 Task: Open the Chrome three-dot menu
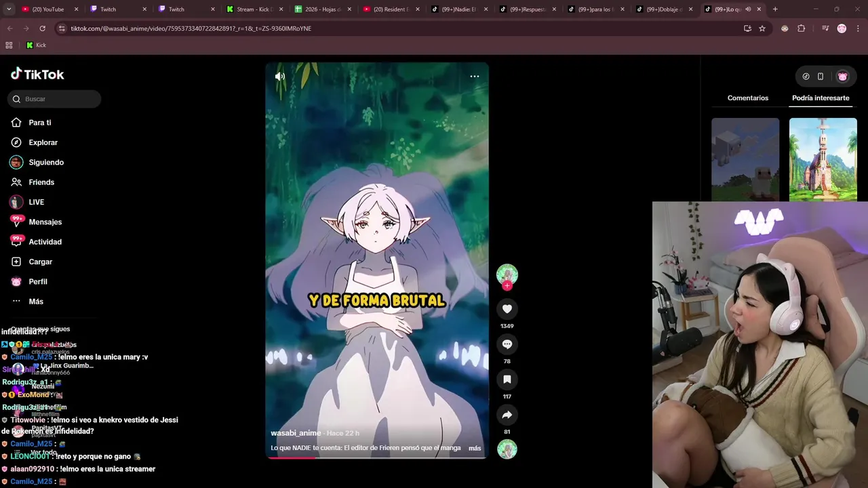pyautogui.click(x=858, y=28)
